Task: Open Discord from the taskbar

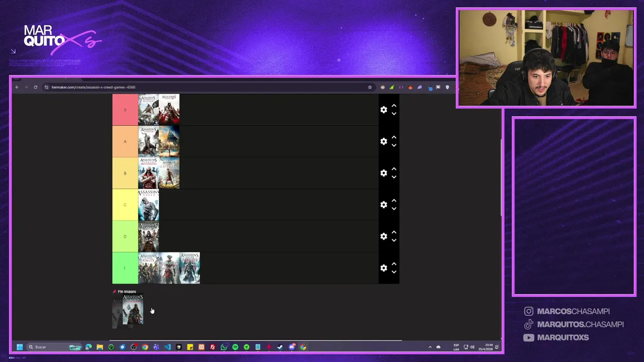Action: [292, 347]
